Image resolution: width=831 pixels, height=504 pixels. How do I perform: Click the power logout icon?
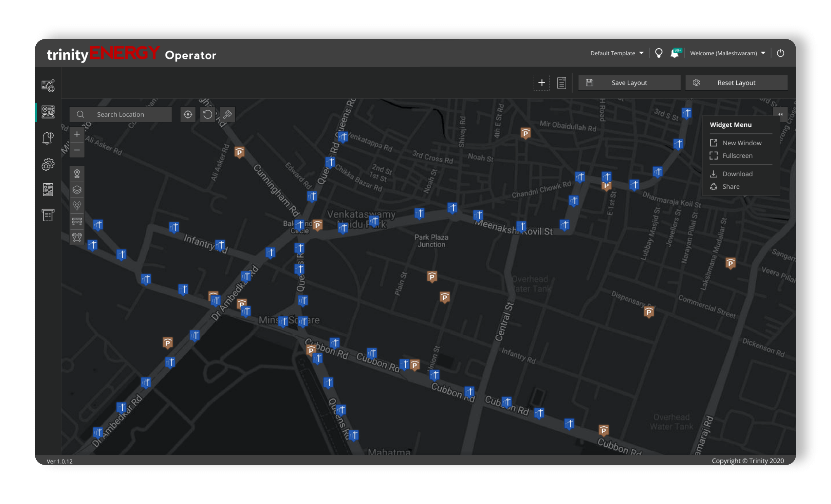tap(780, 53)
